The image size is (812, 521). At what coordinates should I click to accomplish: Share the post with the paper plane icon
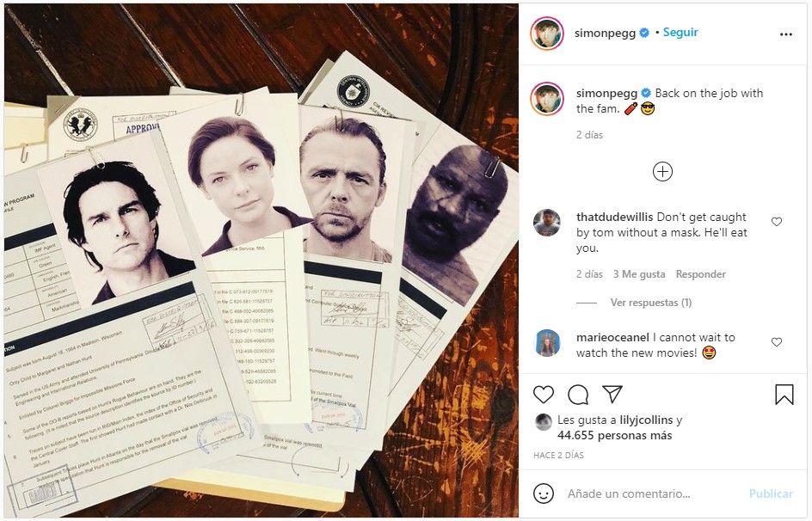point(612,395)
